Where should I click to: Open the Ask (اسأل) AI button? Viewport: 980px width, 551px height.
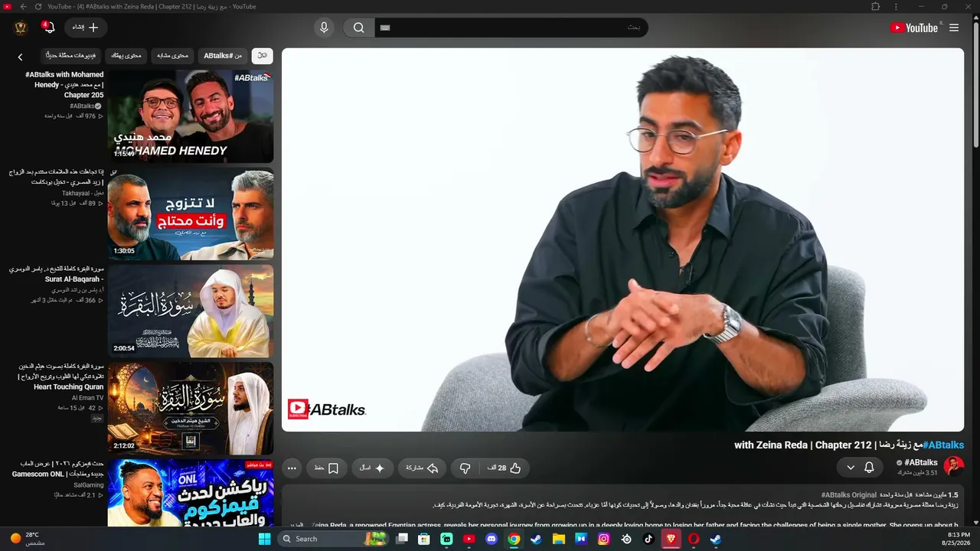(372, 468)
